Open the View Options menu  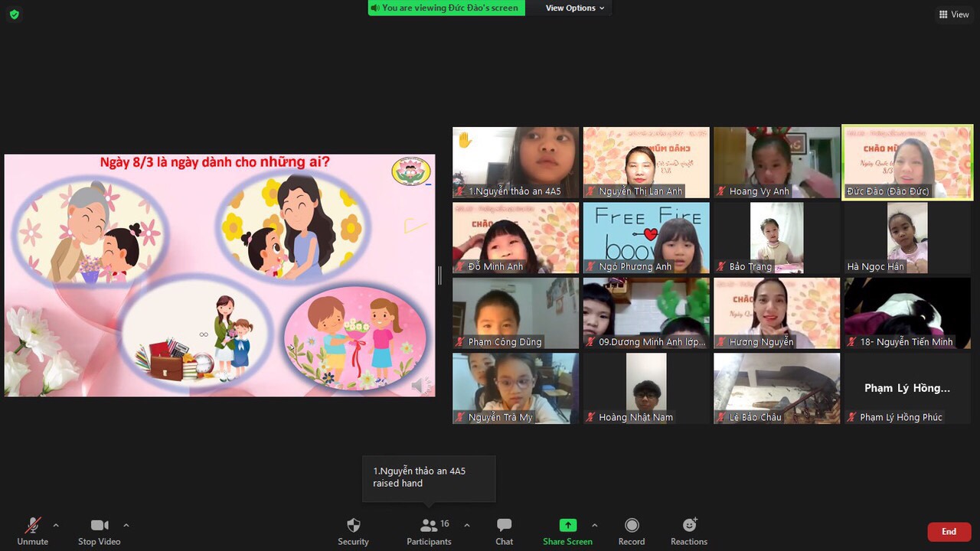574,8
